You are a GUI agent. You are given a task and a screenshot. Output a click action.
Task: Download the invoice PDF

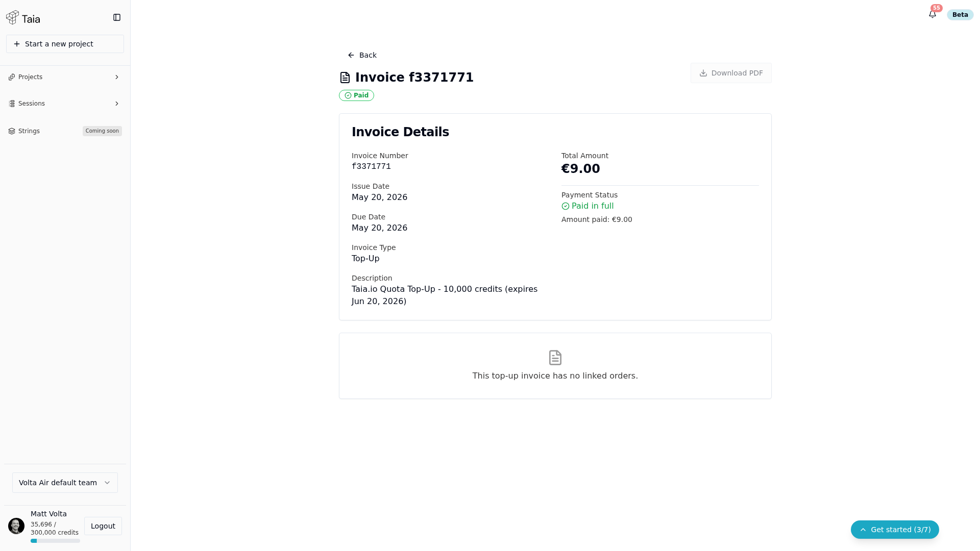click(731, 73)
